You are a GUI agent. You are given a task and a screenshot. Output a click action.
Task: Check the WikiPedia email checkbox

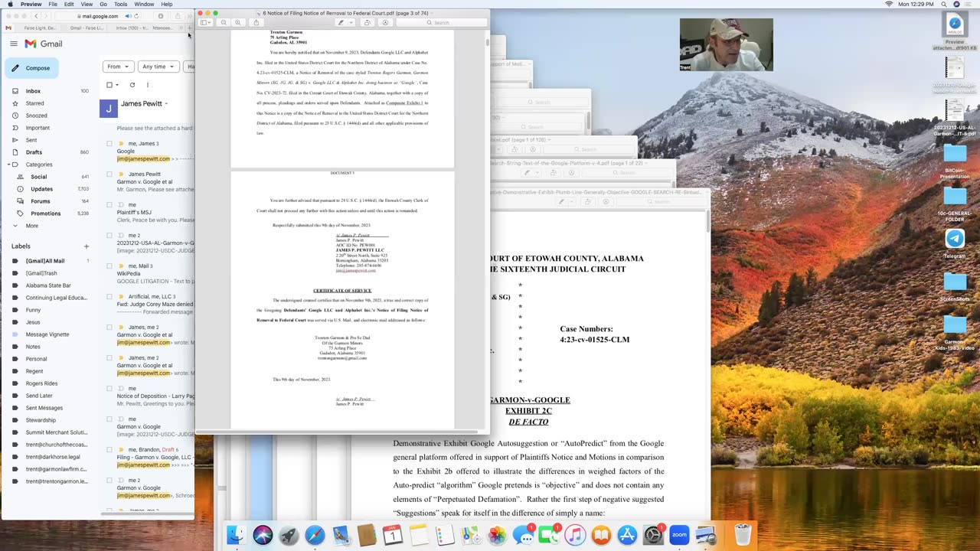point(109,266)
